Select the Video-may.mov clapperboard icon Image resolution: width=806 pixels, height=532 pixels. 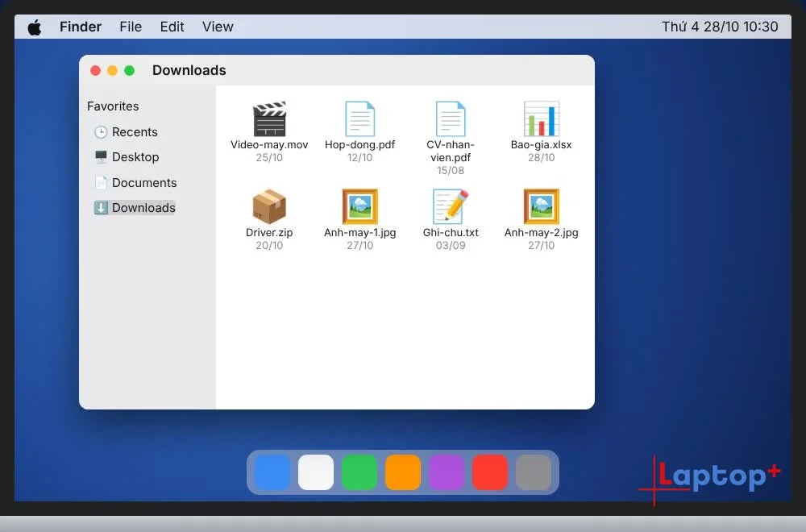pyautogui.click(x=269, y=118)
